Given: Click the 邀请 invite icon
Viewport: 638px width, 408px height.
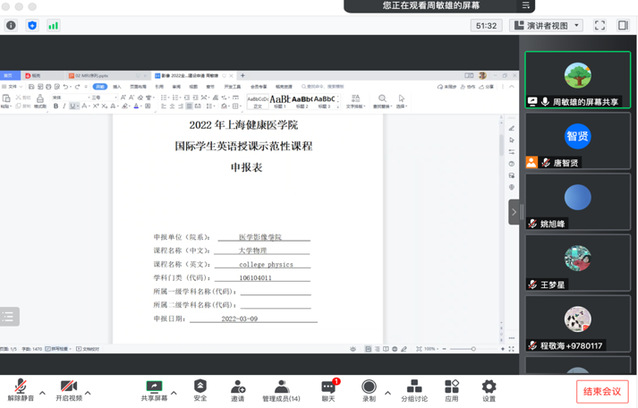Looking at the screenshot, I should [x=238, y=390].
